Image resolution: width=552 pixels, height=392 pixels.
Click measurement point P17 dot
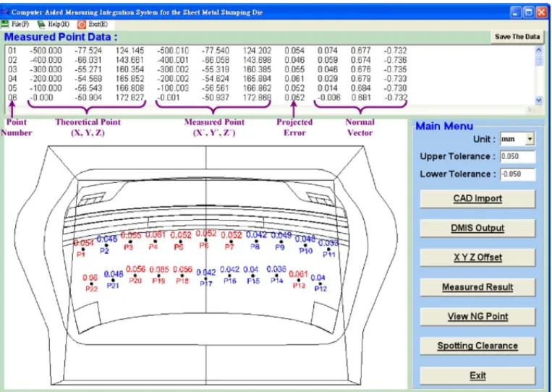[206, 278]
